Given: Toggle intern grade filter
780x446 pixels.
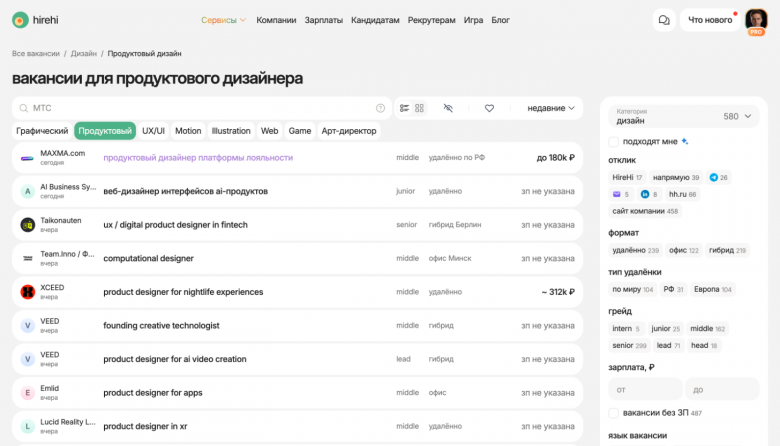Looking at the screenshot, I should click(x=626, y=329).
